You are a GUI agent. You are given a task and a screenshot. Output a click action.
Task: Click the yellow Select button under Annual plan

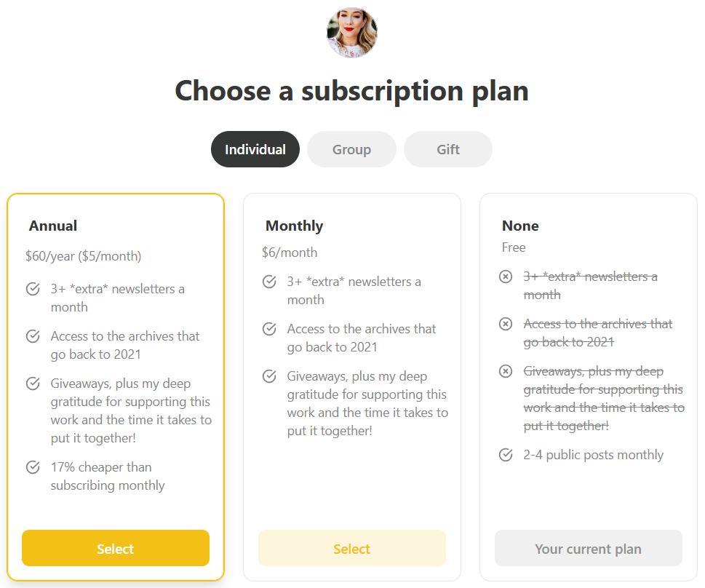click(x=115, y=548)
